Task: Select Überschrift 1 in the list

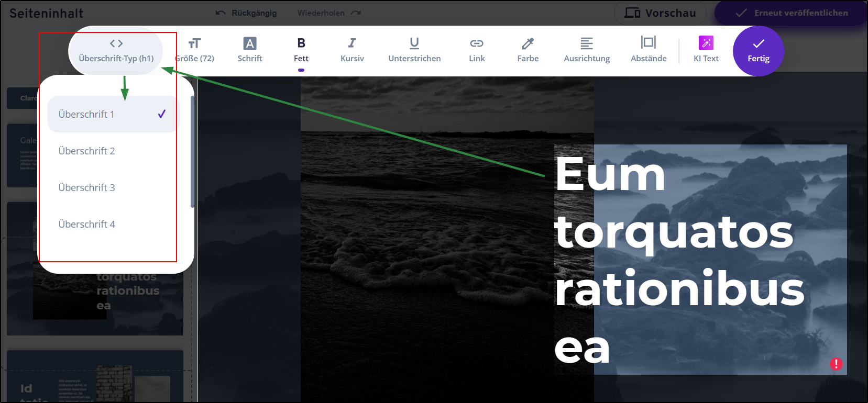Action: point(114,114)
